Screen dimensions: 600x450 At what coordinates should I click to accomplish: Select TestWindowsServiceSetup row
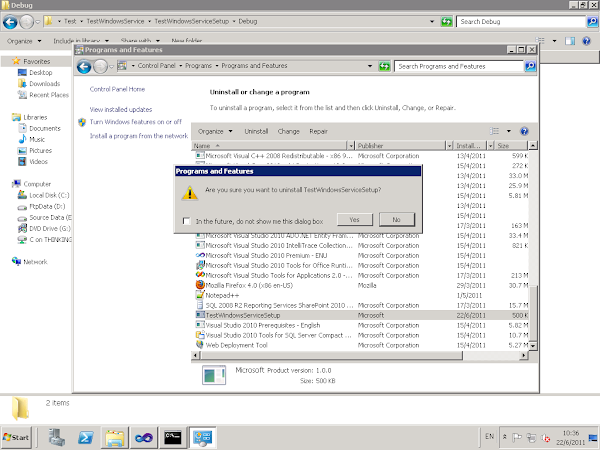[360, 315]
